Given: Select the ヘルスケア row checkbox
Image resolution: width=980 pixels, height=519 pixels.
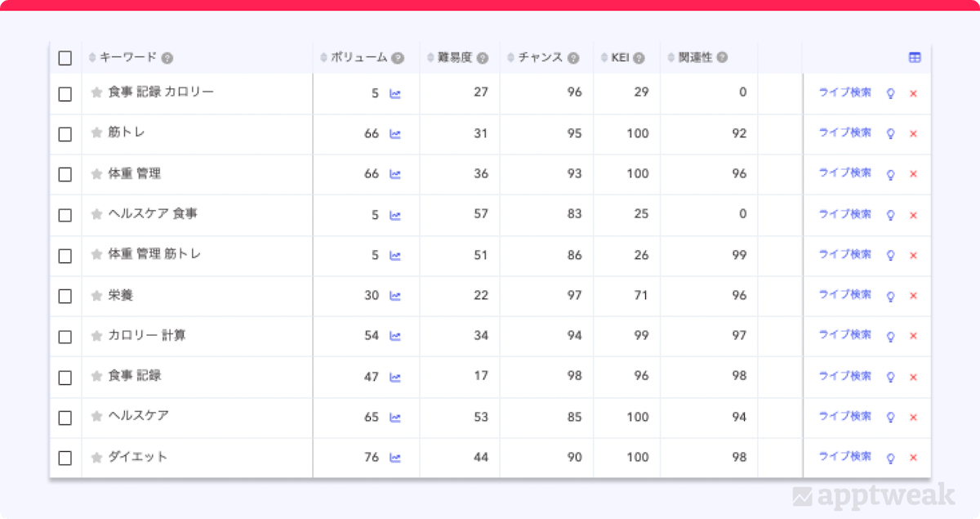Looking at the screenshot, I should click(x=65, y=418).
